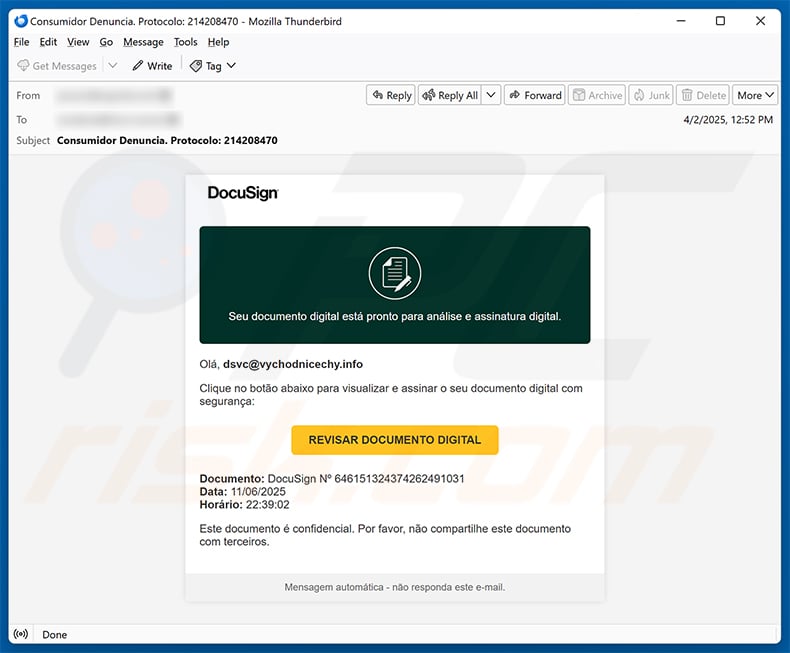Click the REVISAR DOCUMENTO DIGITAL button
This screenshot has width=790, height=653.
[395, 440]
